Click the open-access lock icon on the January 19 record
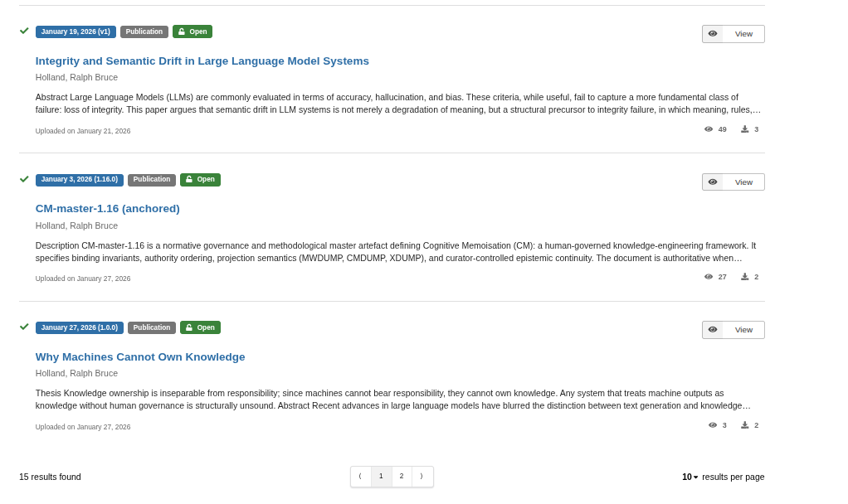The height and width of the screenshot is (504, 848). [182, 31]
